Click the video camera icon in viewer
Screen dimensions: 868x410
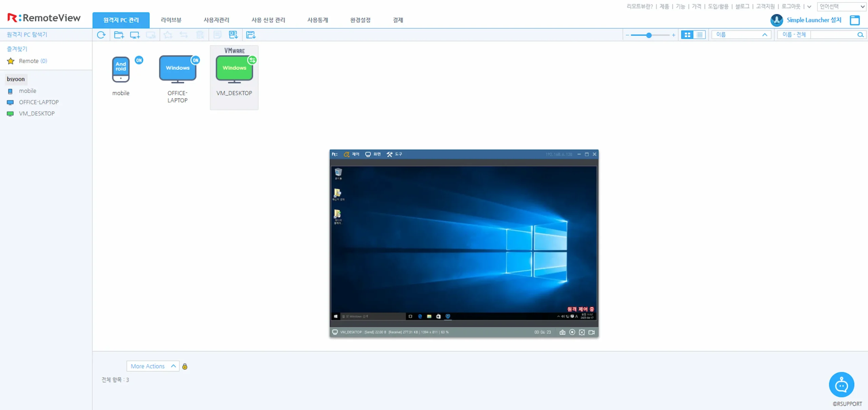tap(592, 332)
